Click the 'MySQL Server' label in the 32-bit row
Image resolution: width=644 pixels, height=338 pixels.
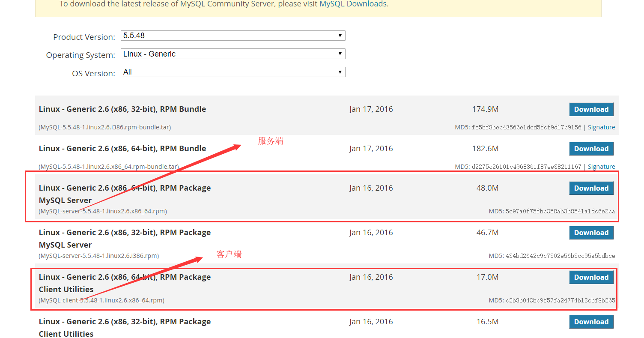point(65,245)
